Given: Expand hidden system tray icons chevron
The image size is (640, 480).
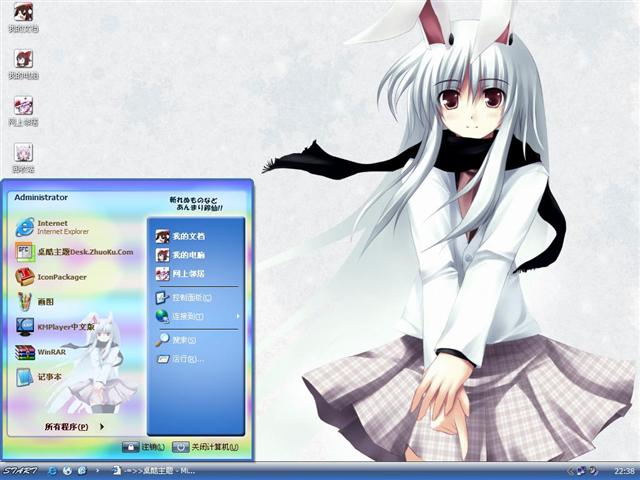Looking at the screenshot, I should (x=571, y=471).
